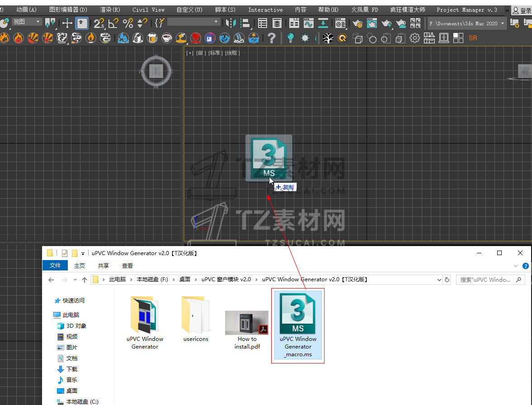The width and height of the screenshot is (532, 405).
Task: Open the 动画(A) menu
Action: pos(27,10)
